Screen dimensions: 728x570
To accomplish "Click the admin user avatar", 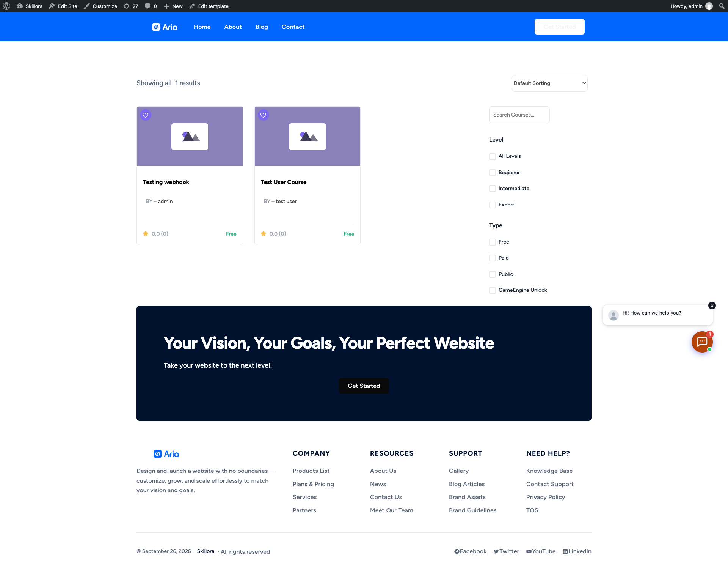I will pyautogui.click(x=709, y=6).
